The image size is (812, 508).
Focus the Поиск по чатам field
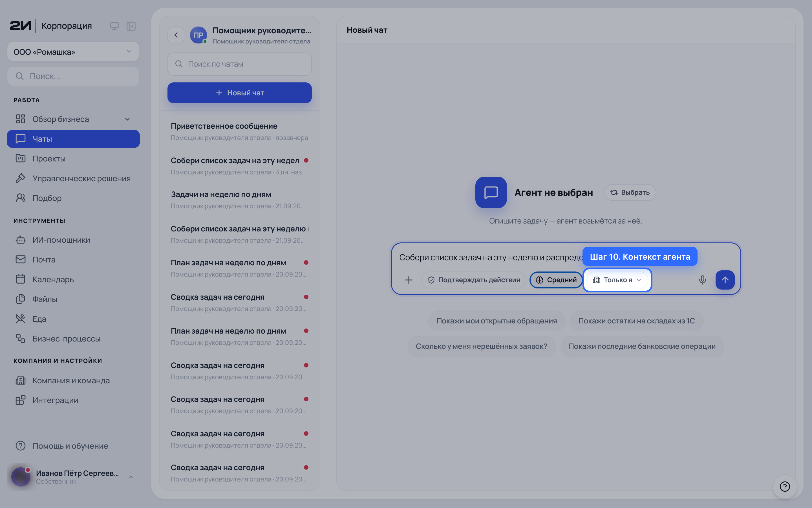tap(240, 64)
